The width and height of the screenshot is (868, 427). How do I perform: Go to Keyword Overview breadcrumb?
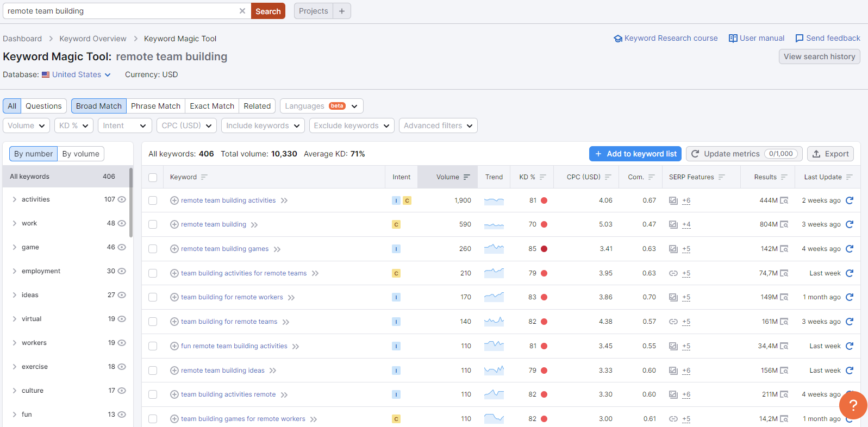tap(93, 39)
